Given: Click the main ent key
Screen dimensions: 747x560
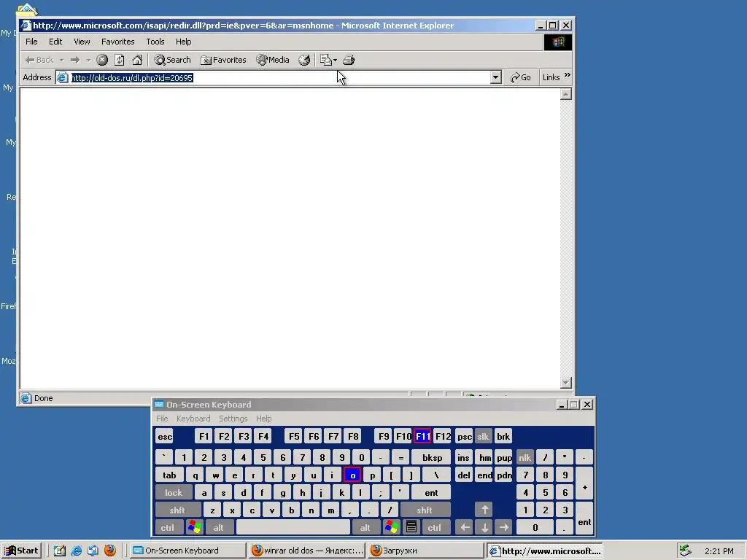Looking at the screenshot, I should [431, 492].
